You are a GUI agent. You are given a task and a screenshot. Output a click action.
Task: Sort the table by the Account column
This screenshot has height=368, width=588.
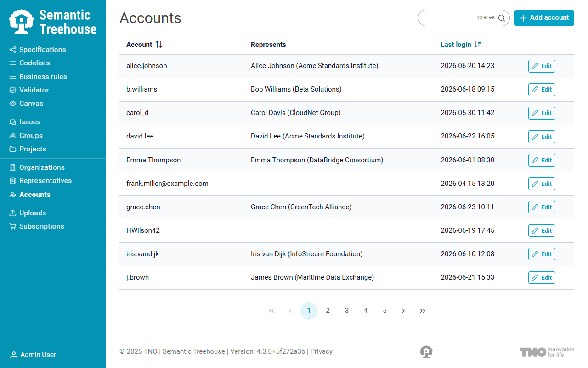(144, 45)
